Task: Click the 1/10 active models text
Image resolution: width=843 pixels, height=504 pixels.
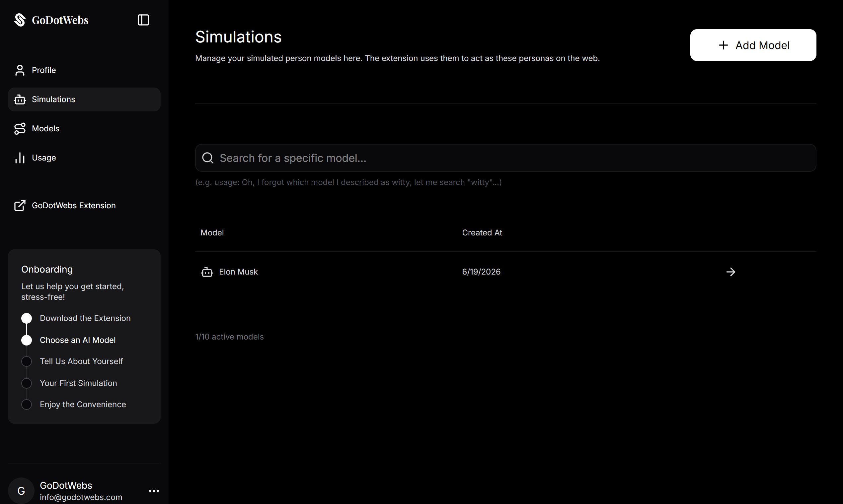Action: [229, 337]
